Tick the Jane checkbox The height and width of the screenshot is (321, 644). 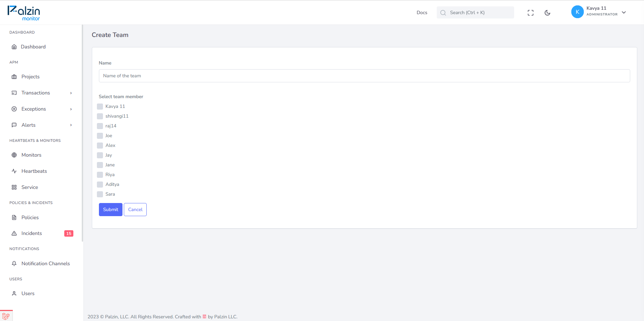coord(100,165)
